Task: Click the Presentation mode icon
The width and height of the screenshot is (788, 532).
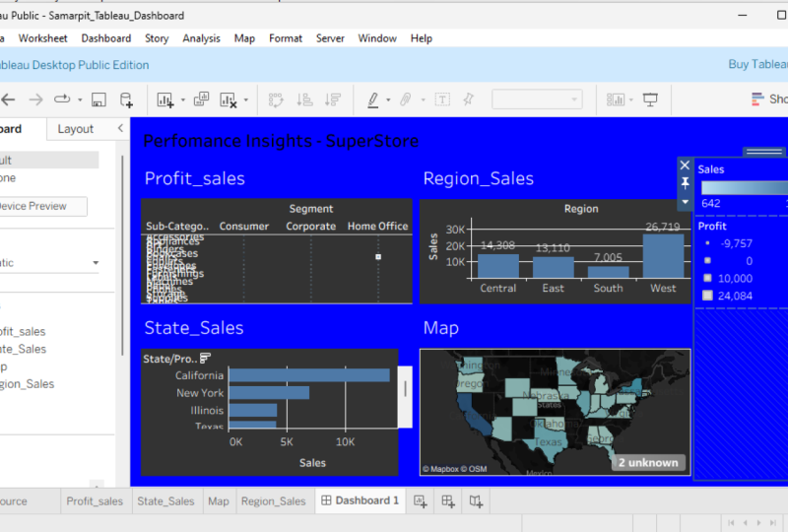Action: click(x=650, y=100)
